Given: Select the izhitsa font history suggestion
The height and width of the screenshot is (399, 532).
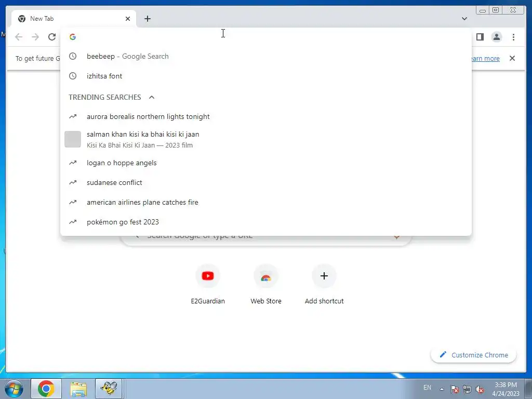Looking at the screenshot, I should pyautogui.click(x=265, y=76).
